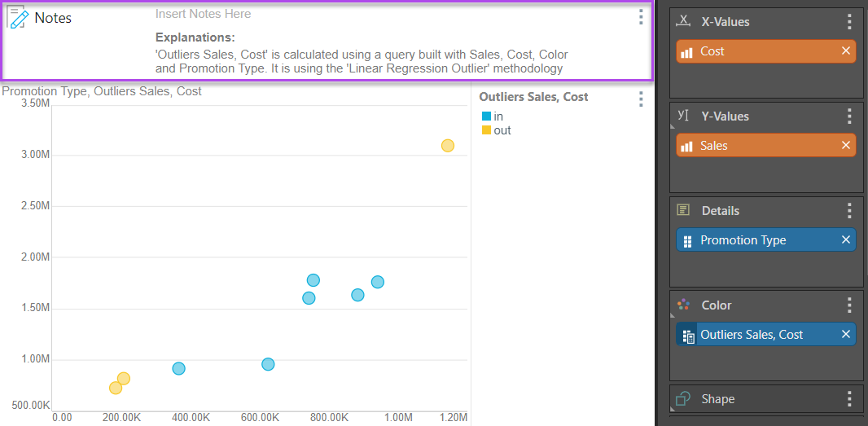The height and width of the screenshot is (426, 868).
Task: Remove the Cost chip from X-Values
Action: 845,51
